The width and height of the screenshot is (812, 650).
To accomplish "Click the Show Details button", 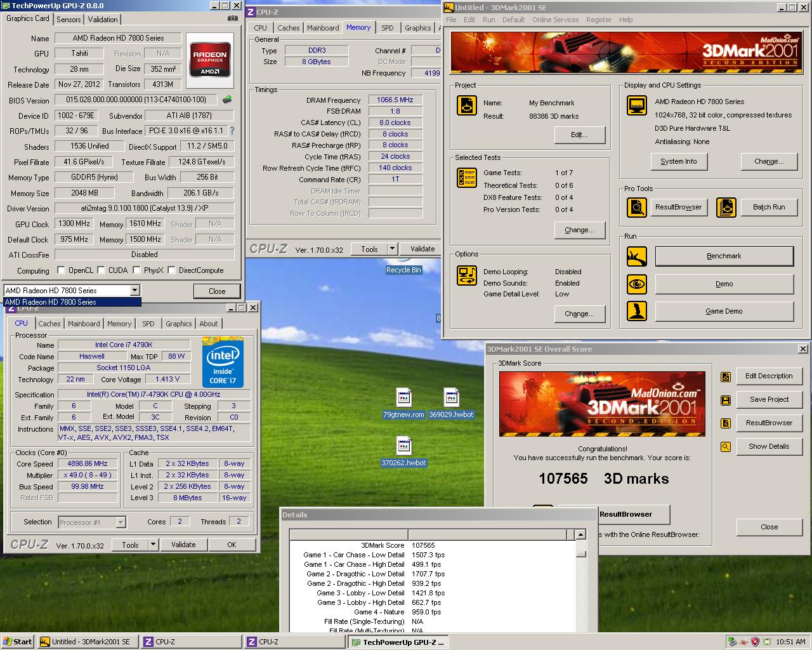I will pos(769,447).
